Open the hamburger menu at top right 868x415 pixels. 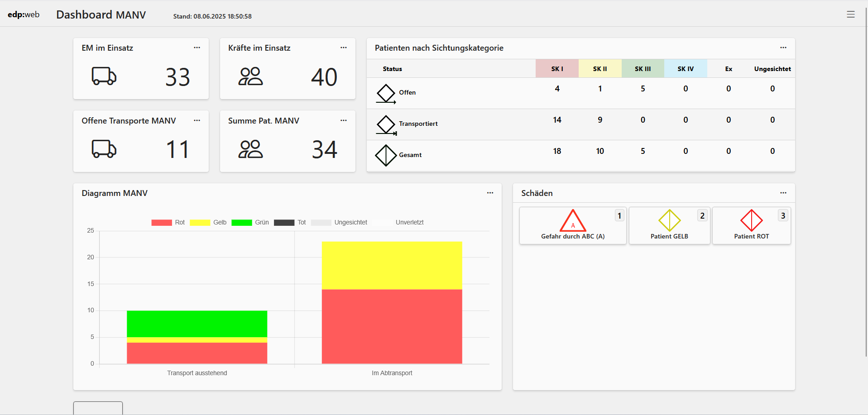[850, 14]
